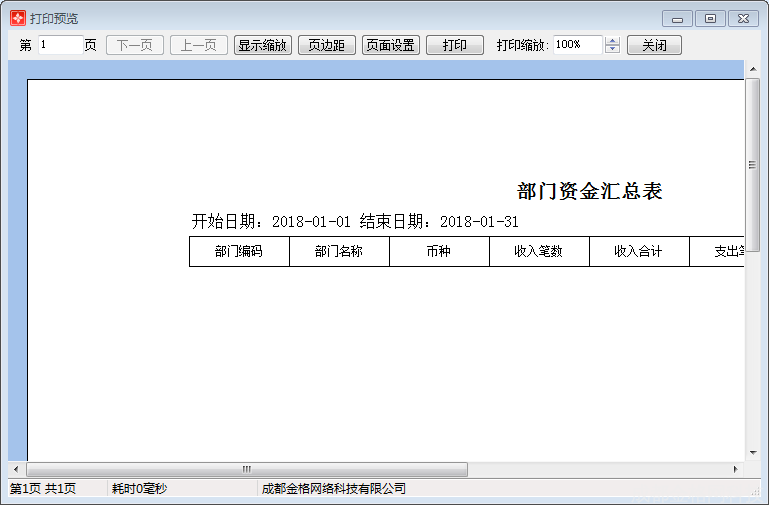
Task: Click the horizontal scrollbar left arrow
Action: [15, 469]
